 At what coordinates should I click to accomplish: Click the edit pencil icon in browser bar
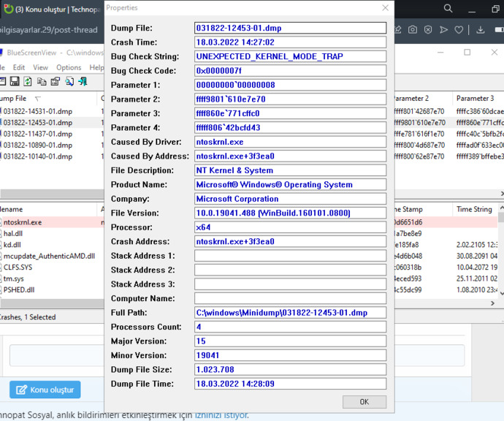click(398, 30)
